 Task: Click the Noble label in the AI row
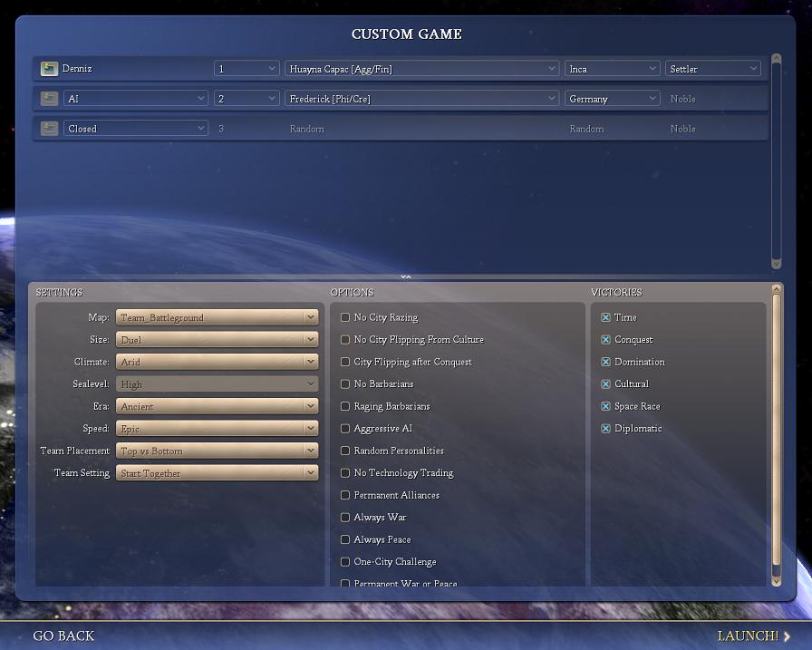[682, 99]
